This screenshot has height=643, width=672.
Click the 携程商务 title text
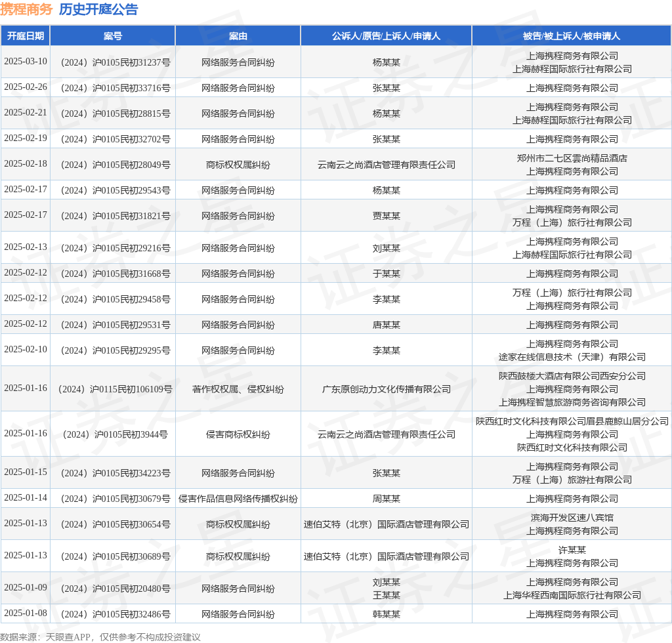coord(26,9)
